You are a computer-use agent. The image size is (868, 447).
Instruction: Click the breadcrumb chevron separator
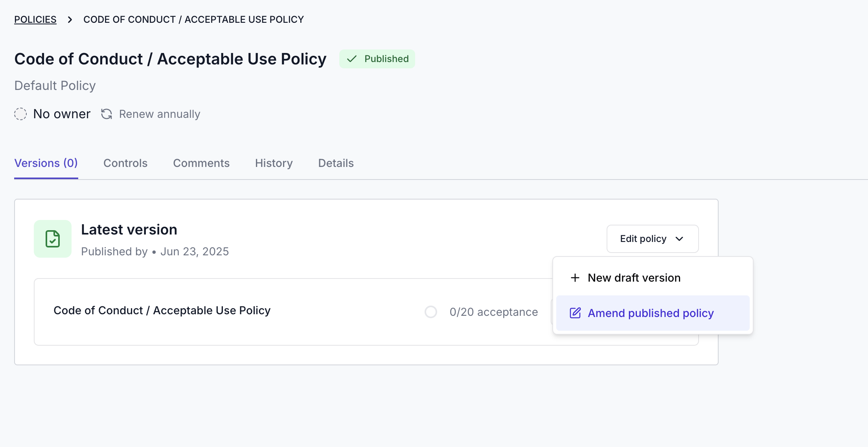coord(70,20)
